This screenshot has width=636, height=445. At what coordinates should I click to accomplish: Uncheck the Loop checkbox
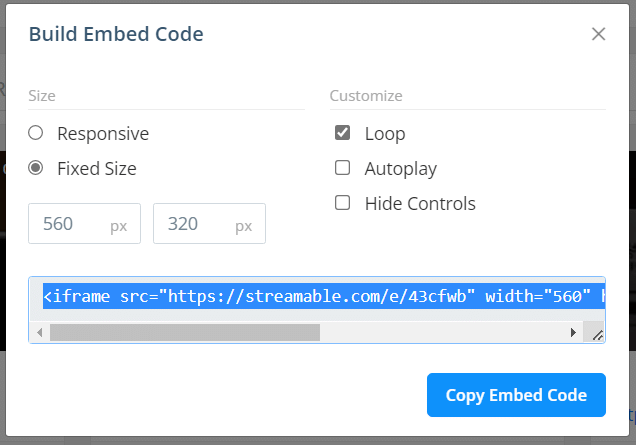click(x=342, y=133)
